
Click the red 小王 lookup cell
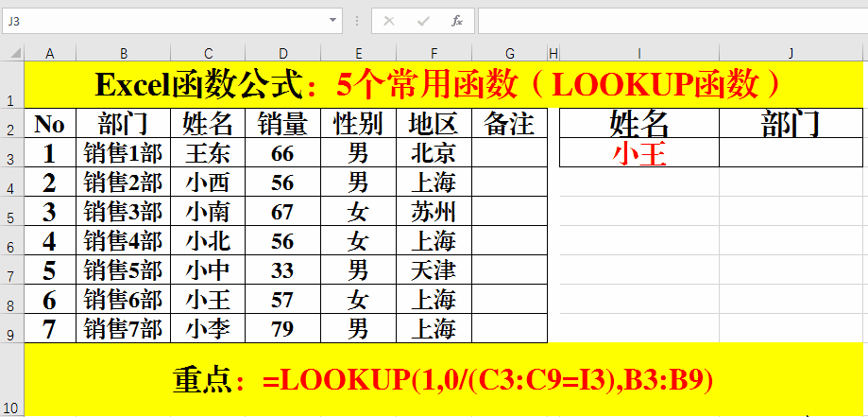[x=639, y=152]
